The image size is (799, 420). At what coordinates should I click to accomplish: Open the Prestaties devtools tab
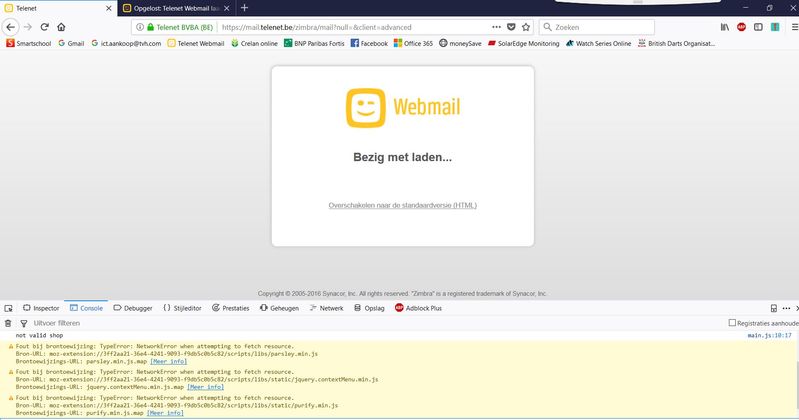point(230,308)
